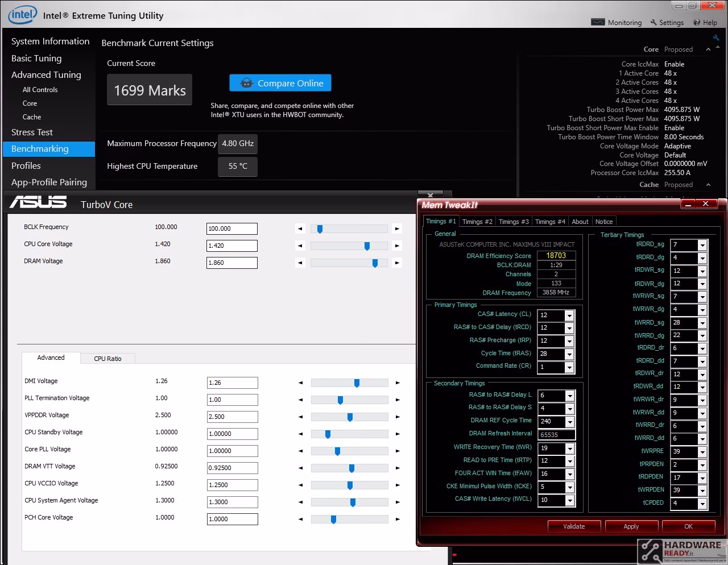The width and height of the screenshot is (728, 565).
Task: Switch to the CPU Ratio tab
Action: pyautogui.click(x=107, y=359)
